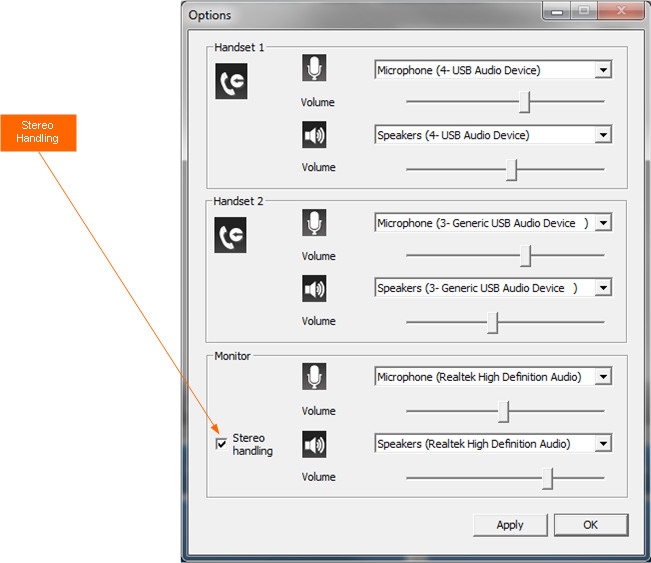
Task: Open Handset 1 microphone device dropdown
Action: [493, 70]
